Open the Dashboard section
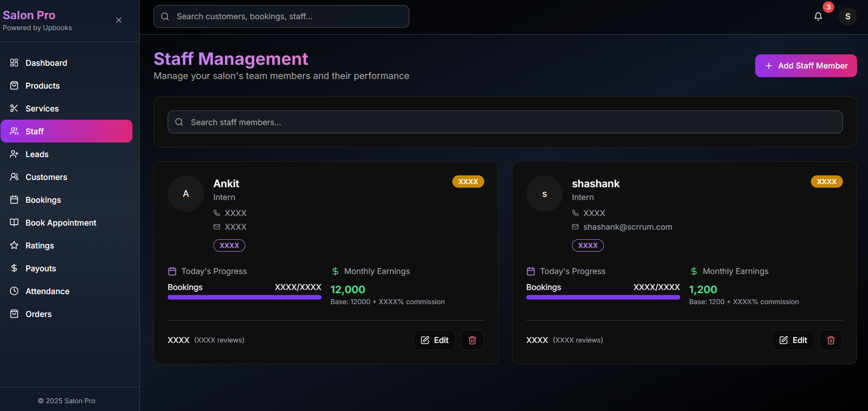This screenshot has width=868, height=411. [46, 63]
